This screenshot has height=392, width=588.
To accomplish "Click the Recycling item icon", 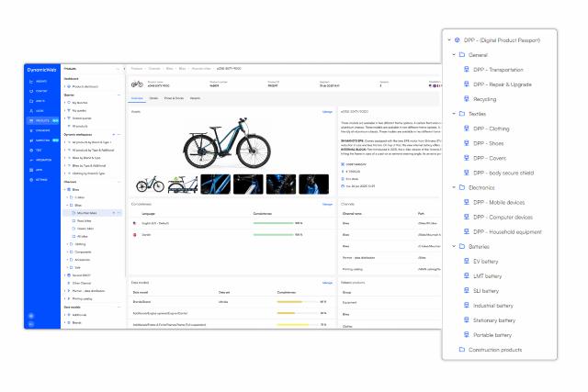I will [x=468, y=98].
